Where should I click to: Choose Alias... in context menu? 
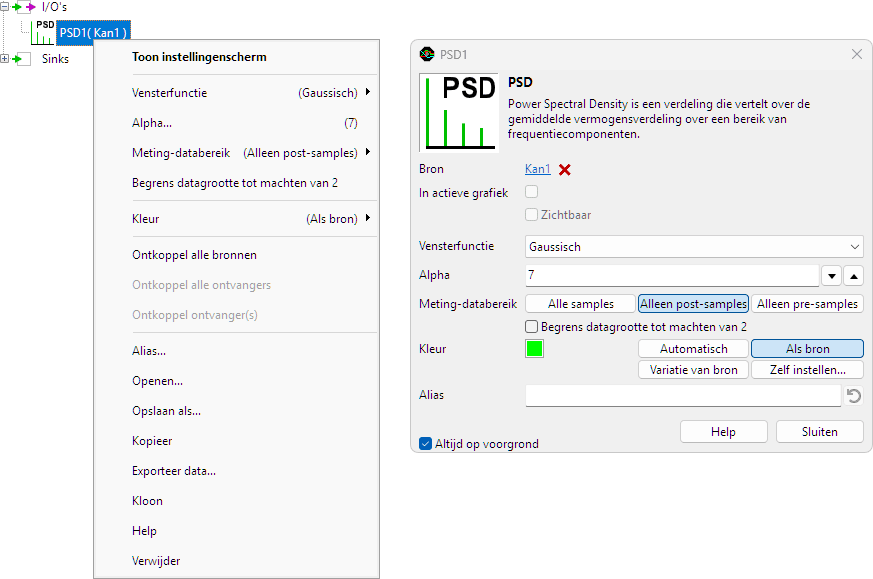237,351
